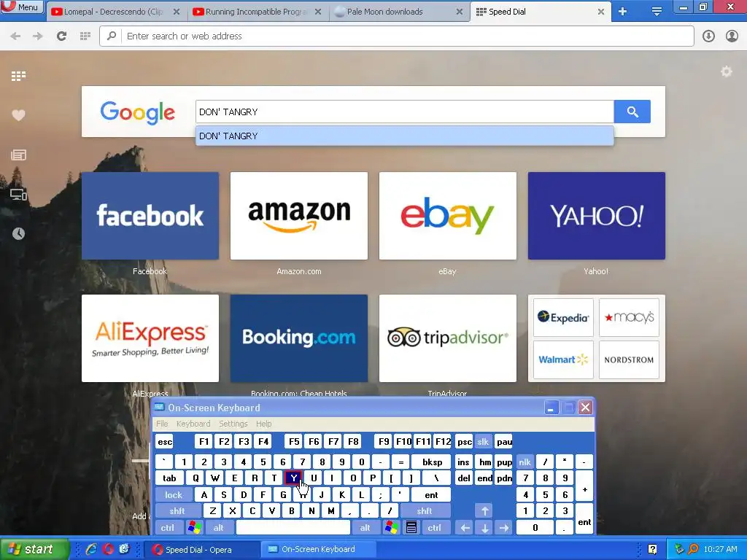Open Speed Dial grid icon in toolbar
747x560 pixels.
tap(85, 36)
